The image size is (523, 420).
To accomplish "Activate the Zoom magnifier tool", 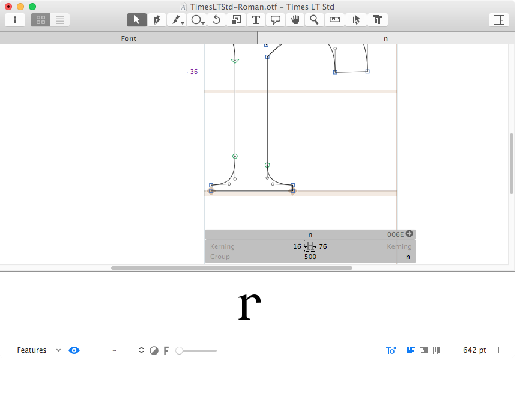I will 314,20.
